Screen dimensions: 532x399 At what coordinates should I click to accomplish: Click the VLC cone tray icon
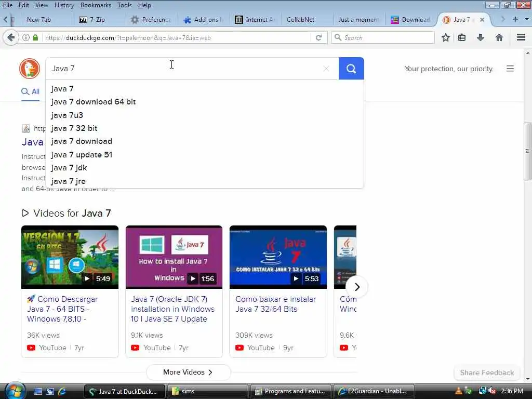(x=458, y=391)
